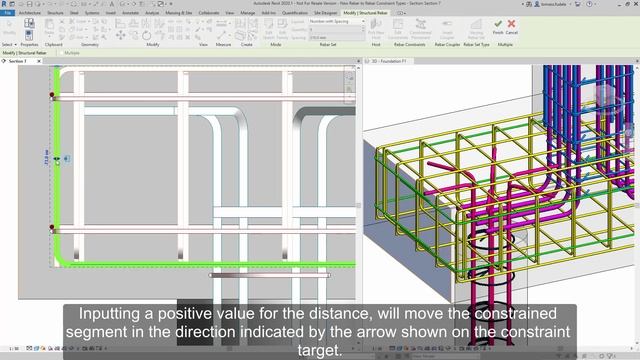Select the Rotate tool icon
640x360 pixels.
coord(147,36)
